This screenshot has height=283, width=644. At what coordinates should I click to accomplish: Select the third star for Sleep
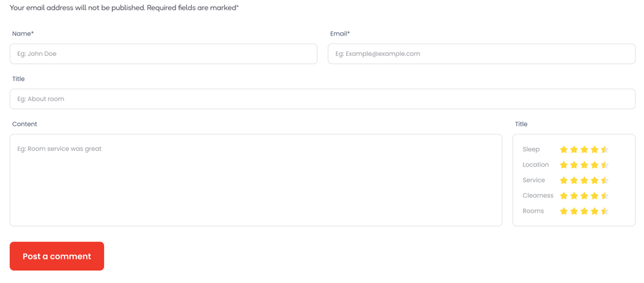click(585, 149)
